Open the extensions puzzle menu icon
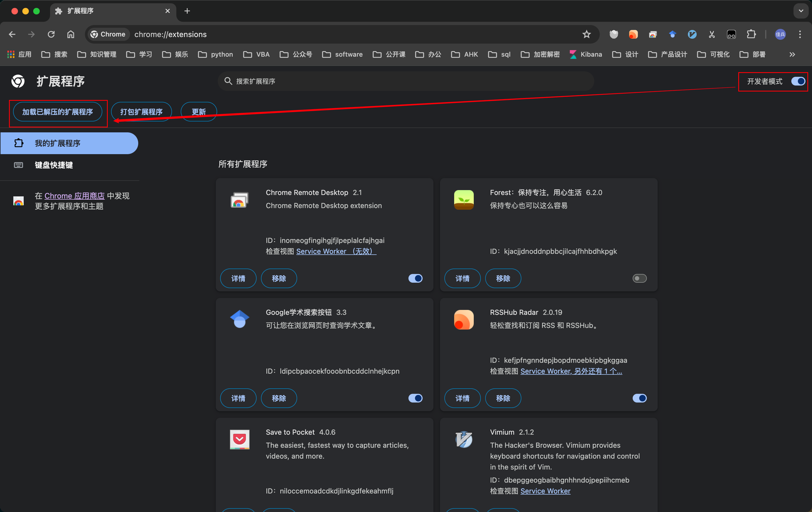This screenshot has width=812, height=512. (x=751, y=34)
